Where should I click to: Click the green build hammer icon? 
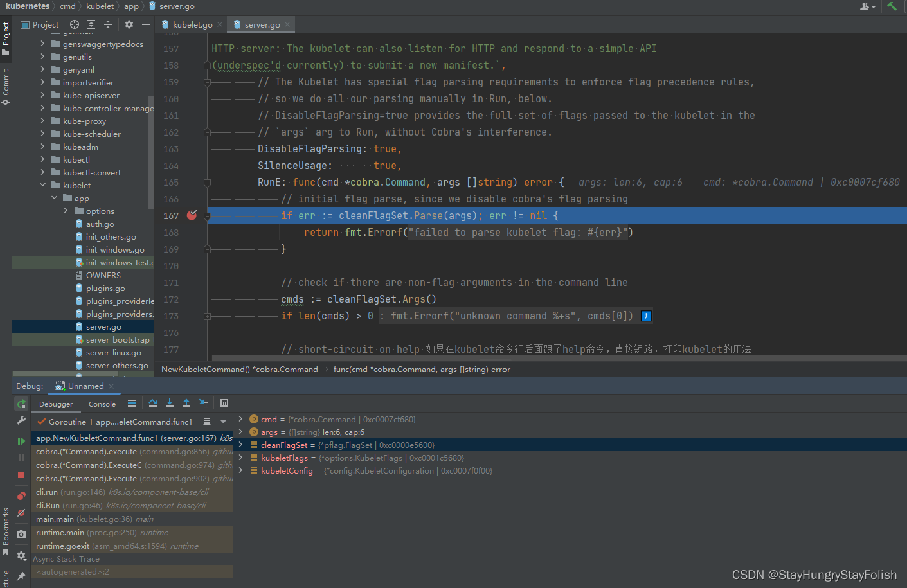pos(892,6)
